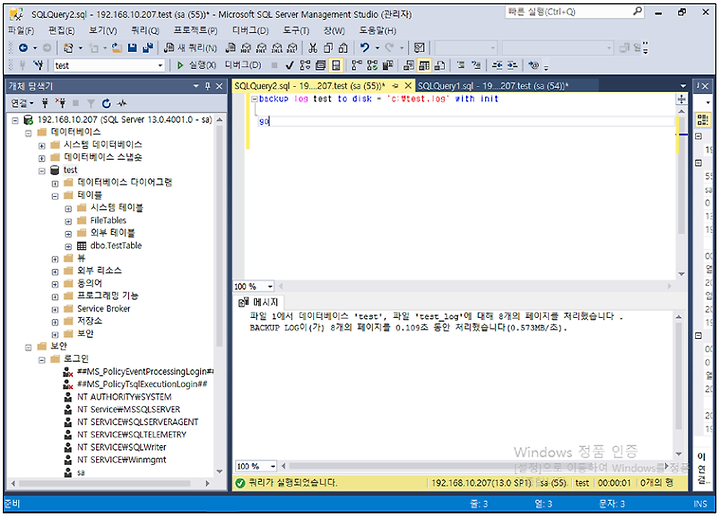
Task: Toggle the highlighted IntelliSense Enabled icon
Action: pos(336,66)
